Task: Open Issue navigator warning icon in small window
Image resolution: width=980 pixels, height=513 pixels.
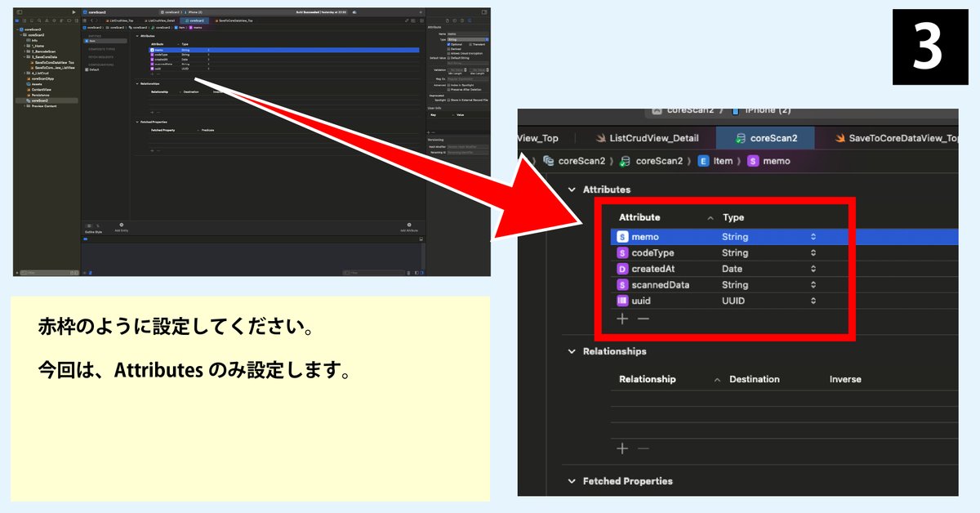Action: point(47,20)
